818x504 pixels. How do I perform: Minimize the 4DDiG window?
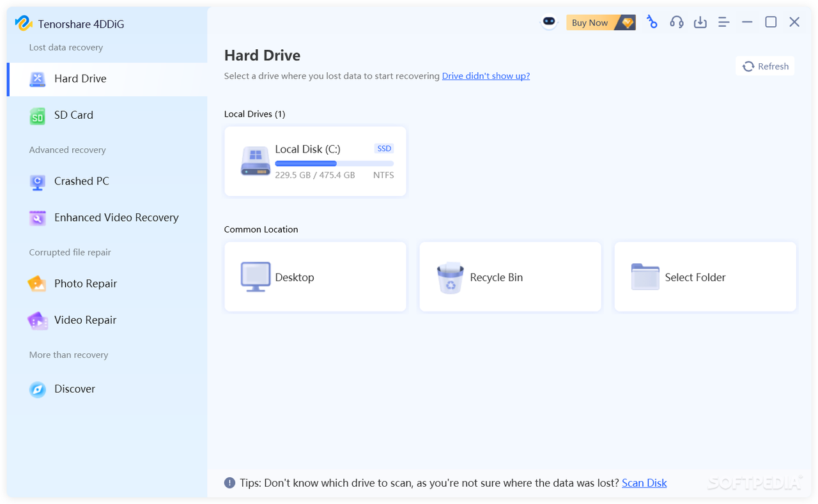pos(747,22)
